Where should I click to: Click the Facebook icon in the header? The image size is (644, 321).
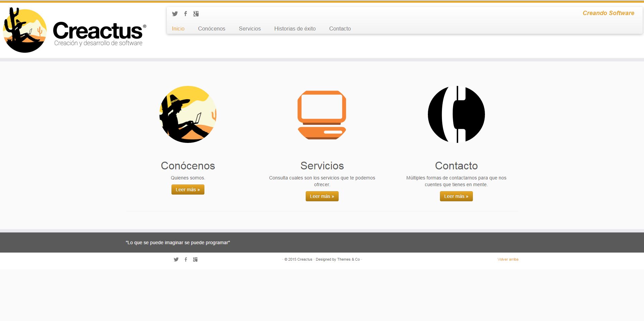(186, 14)
